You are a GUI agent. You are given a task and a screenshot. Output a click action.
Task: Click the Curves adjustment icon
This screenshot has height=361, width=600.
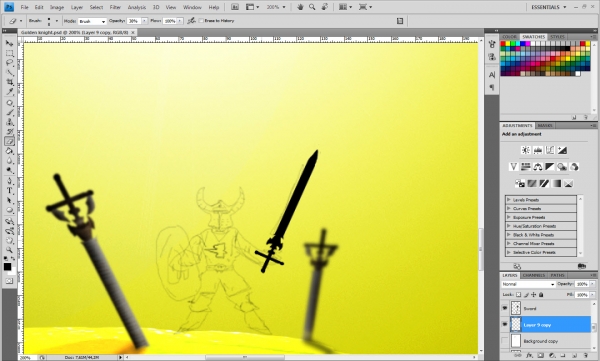coord(550,150)
